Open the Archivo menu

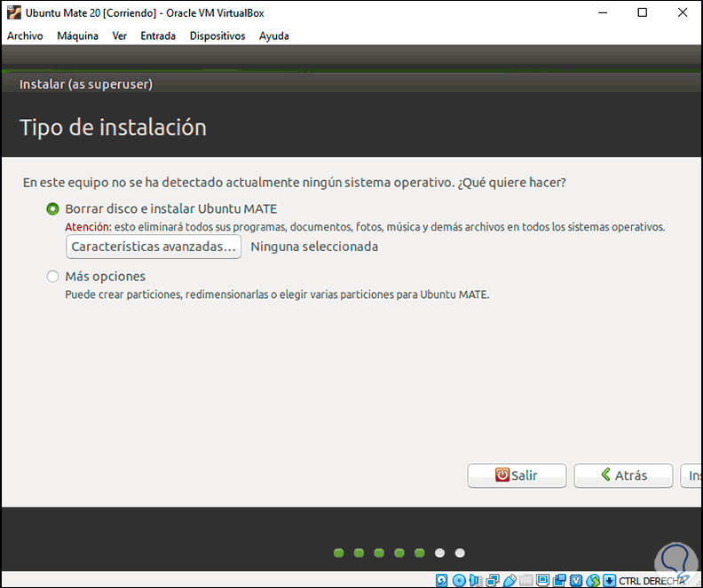[x=25, y=35]
